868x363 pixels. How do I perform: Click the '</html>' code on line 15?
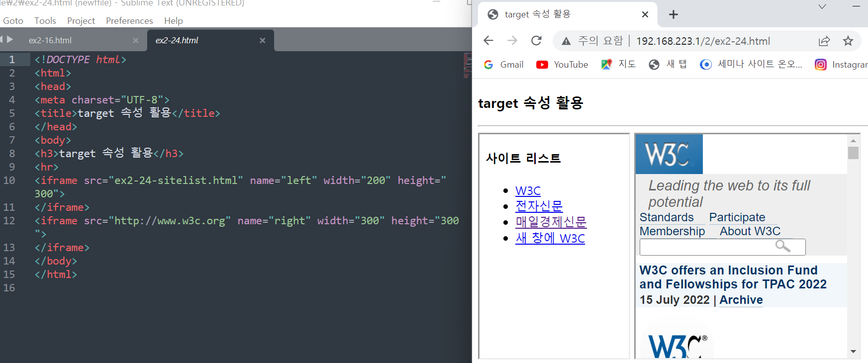click(56, 274)
